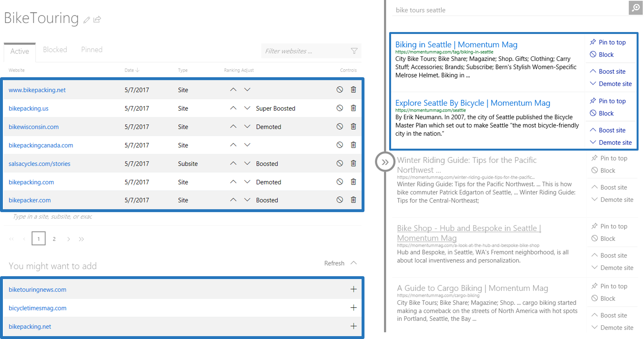Image resolution: width=644 pixels, height=339 pixels.
Task: Boost bikepackingcanada.com with up arrow
Action: tap(233, 145)
